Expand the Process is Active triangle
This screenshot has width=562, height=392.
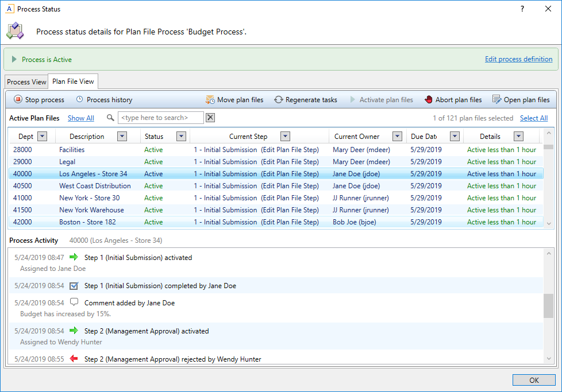tap(14, 59)
